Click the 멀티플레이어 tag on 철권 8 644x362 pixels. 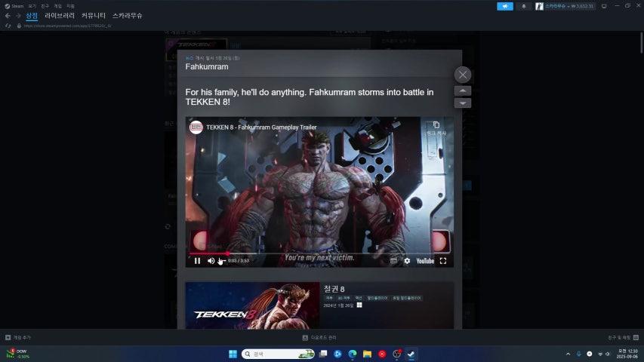point(377,298)
